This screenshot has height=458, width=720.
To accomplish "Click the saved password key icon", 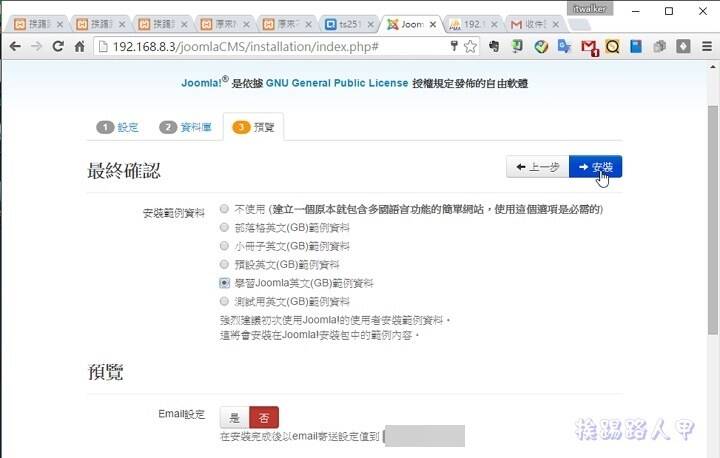I will [454, 46].
